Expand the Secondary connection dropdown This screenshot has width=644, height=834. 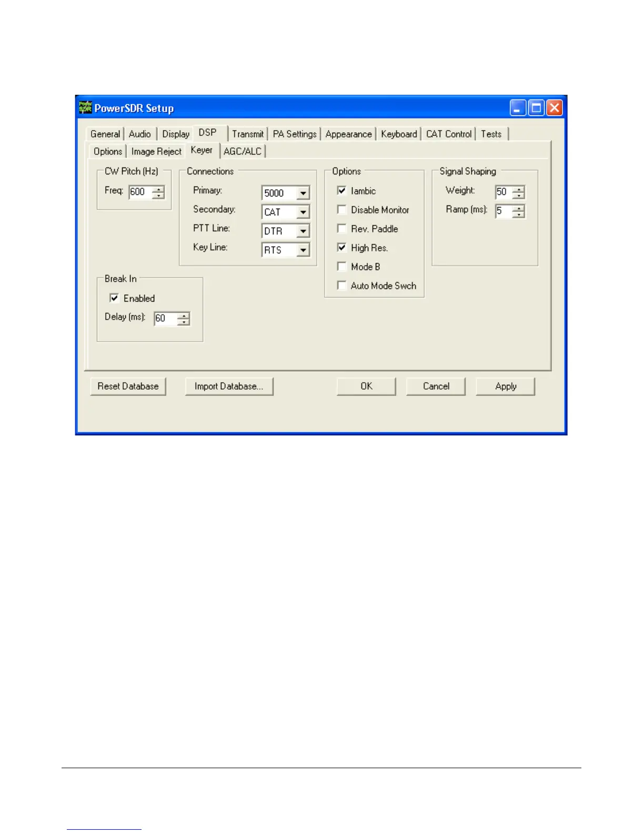[303, 212]
